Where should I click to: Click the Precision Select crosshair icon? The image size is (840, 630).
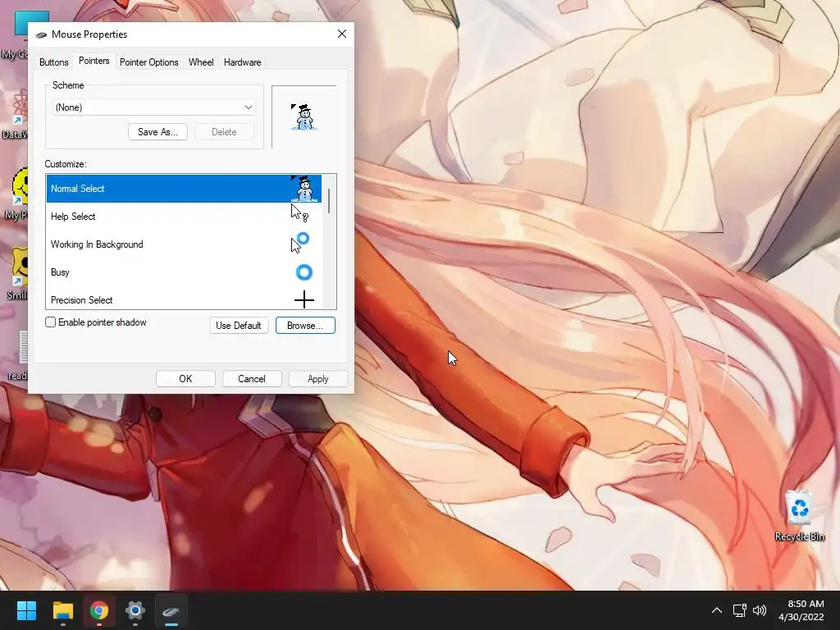tap(304, 299)
